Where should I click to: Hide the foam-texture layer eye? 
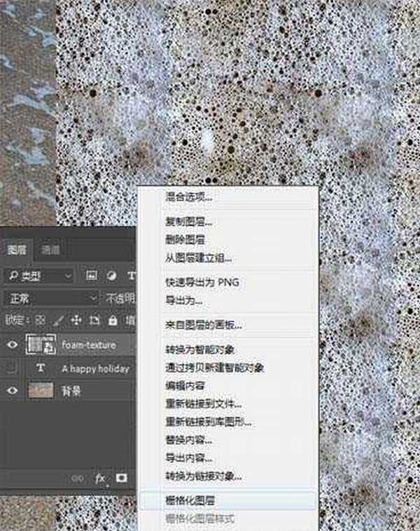(13, 345)
